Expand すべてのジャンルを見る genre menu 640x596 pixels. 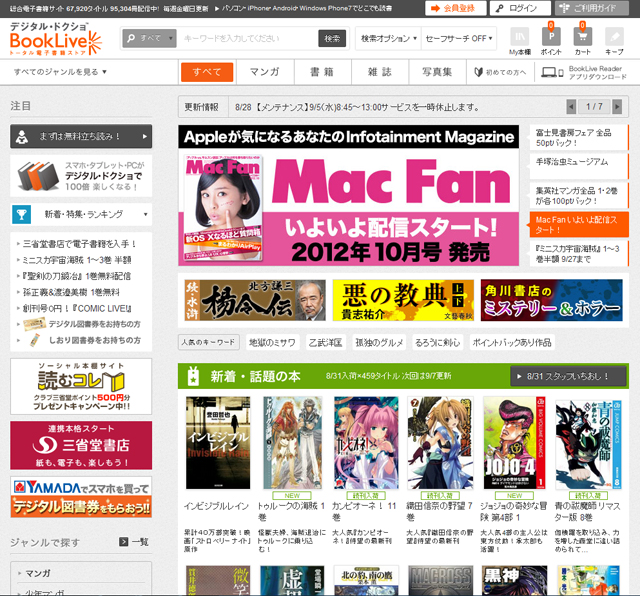tap(60, 72)
